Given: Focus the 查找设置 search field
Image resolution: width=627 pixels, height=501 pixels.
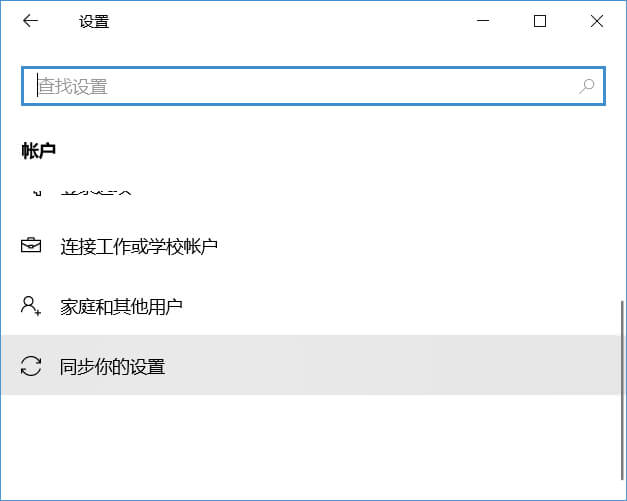Looking at the screenshot, I should (300, 86).
